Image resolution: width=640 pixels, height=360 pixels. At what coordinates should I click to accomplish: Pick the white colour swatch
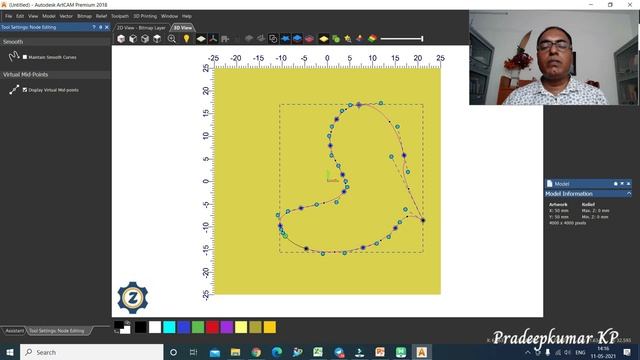coord(155,327)
